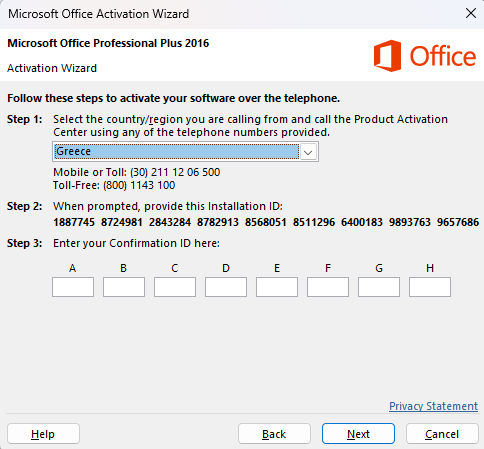
Task: Focus Confirmation ID field B
Action: (x=124, y=287)
